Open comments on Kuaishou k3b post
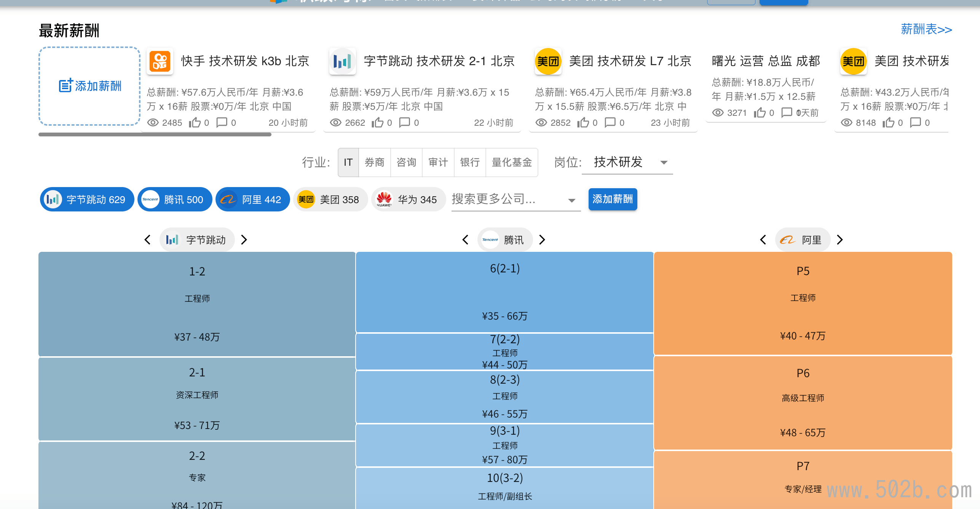The width and height of the screenshot is (980, 509). (x=222, y=122)
